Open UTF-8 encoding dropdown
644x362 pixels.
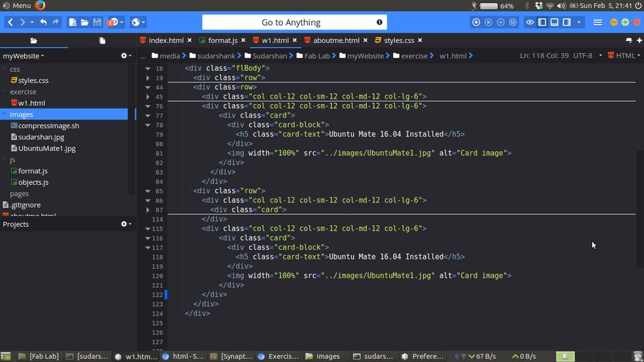click(x=587, y=55)
